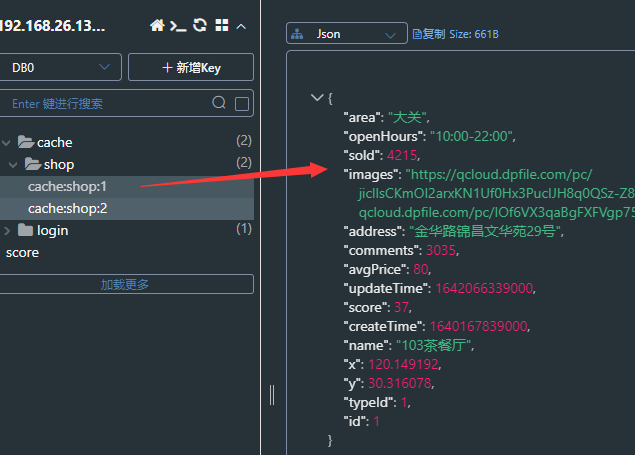Viewport: 635px width, 455px height.
Task: Click the "area" value 大关
Action: (x=407, y=117)
